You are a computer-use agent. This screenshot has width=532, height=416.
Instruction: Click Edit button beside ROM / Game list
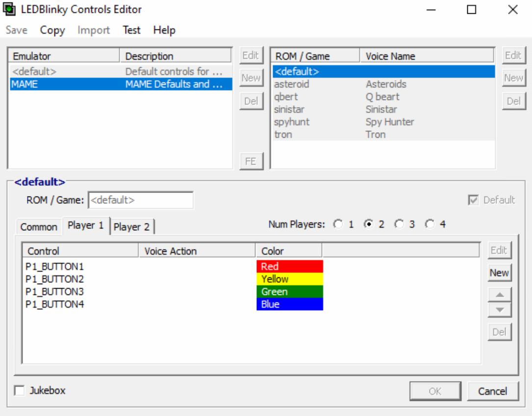513,55
